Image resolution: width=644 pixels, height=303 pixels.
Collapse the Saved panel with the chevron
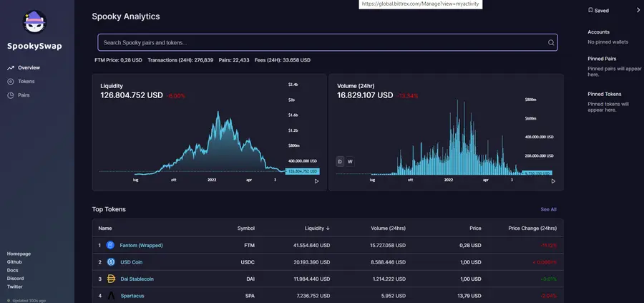[638, 10]
